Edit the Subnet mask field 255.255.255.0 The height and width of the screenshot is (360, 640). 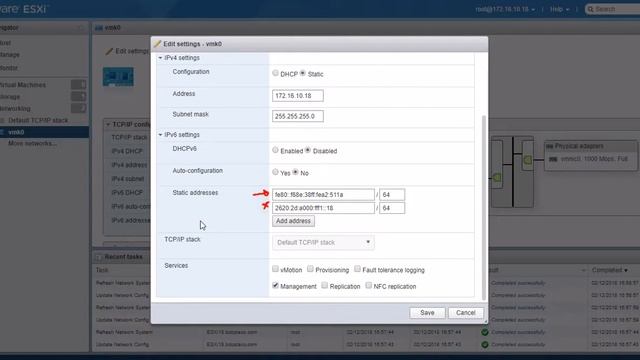[298, 116]
